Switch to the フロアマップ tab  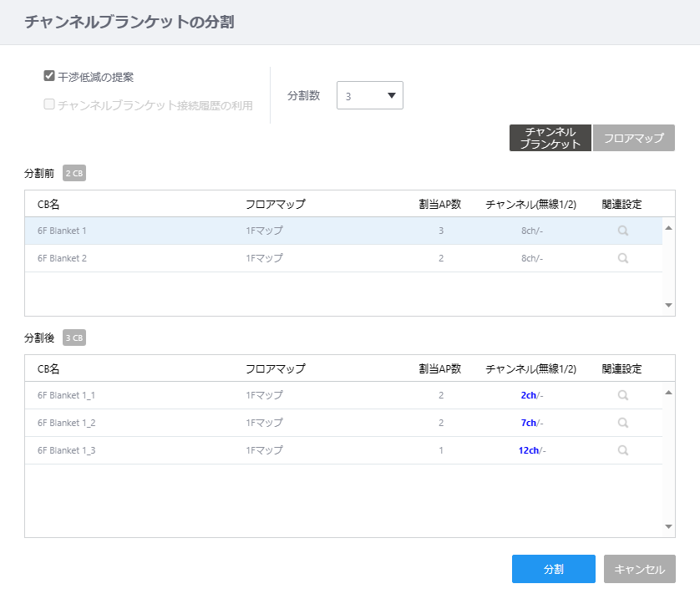point(633,138)
